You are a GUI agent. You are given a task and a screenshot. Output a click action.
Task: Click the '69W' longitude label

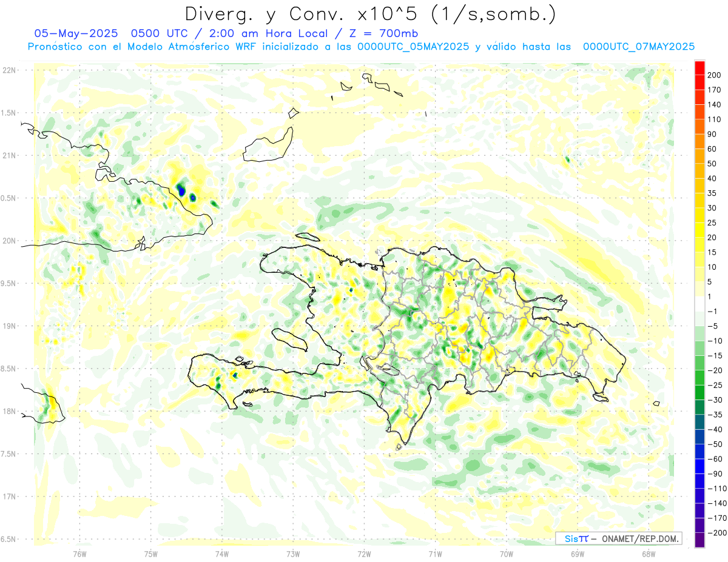pos(577,554)
